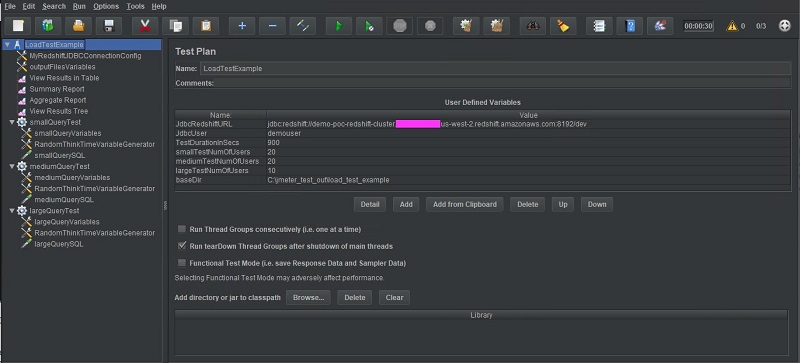Select smallQuerySQL sampler node
This screenshot has height=363, width=800.
60,156
